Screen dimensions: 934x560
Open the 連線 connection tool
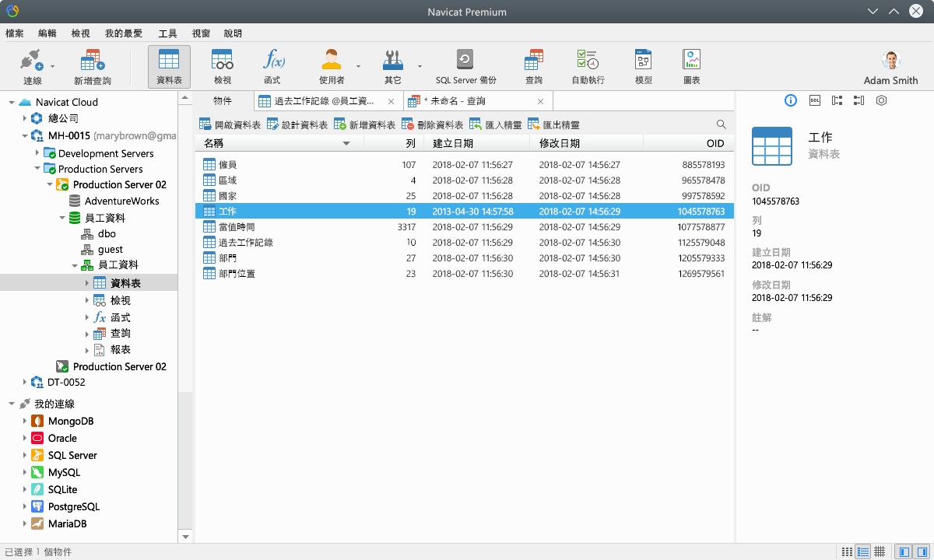coord(33,66)
